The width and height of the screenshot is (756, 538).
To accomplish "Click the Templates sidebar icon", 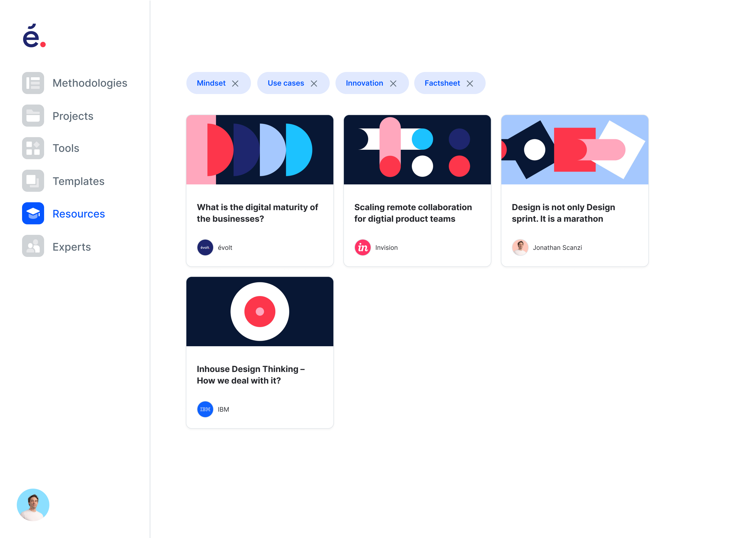I will tap(33, 181).
